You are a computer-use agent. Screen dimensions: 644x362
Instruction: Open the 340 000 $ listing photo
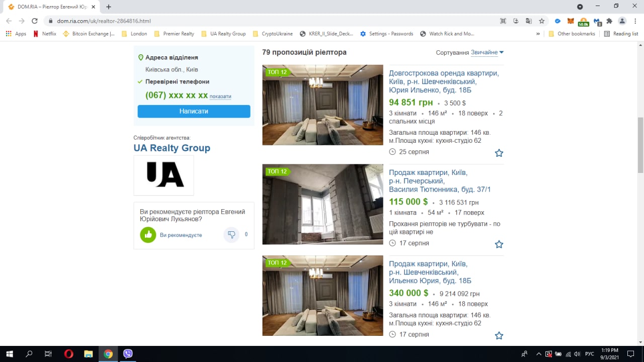323,296
